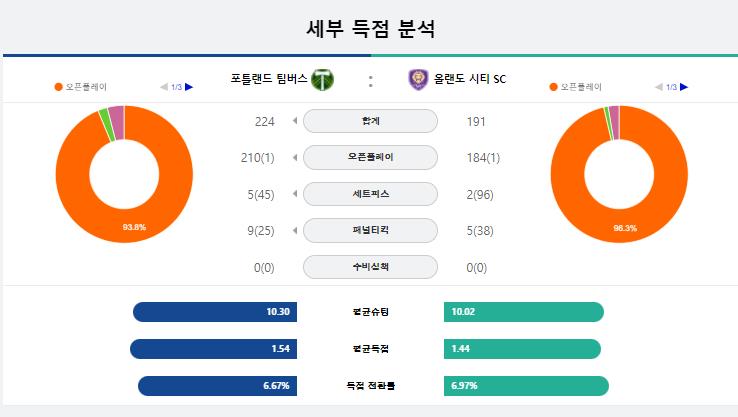Go to previous page on right chart pager

tap(659, 87)
